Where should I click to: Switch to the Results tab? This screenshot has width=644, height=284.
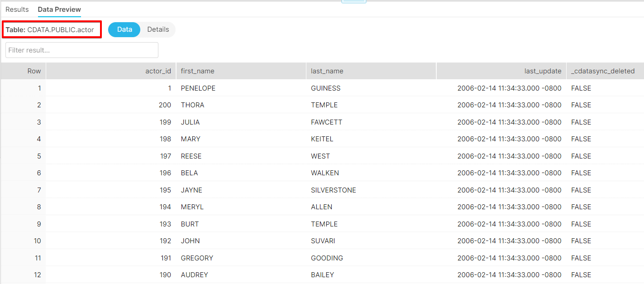17,10
